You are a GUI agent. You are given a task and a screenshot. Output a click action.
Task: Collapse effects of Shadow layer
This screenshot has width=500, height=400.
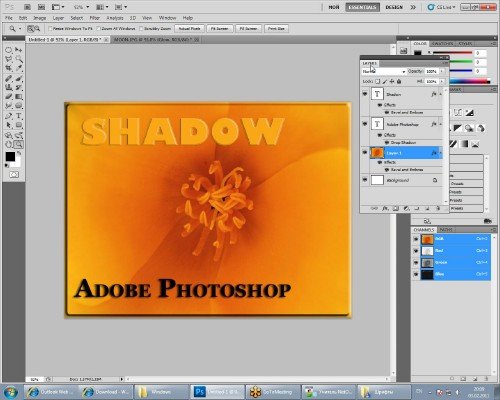[x=441, y=95]
